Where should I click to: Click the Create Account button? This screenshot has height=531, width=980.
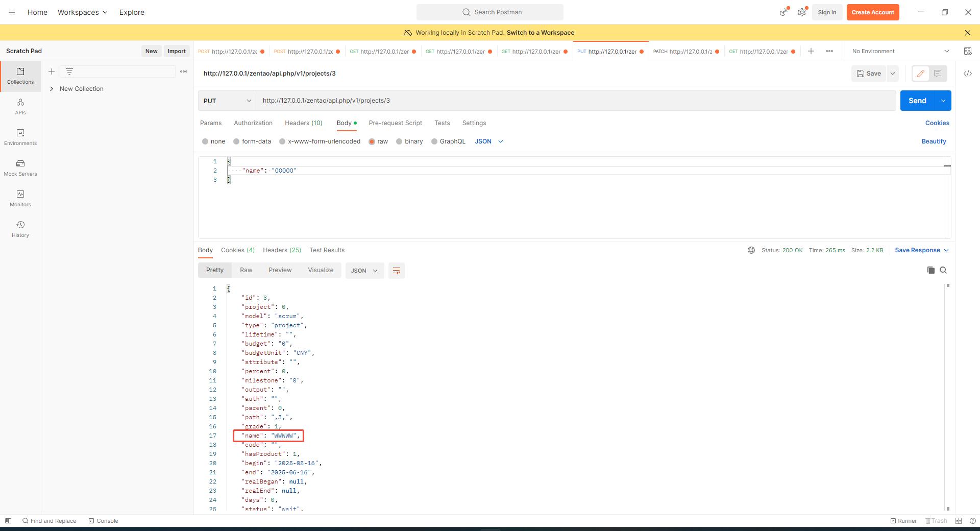[x=873, y=12]
